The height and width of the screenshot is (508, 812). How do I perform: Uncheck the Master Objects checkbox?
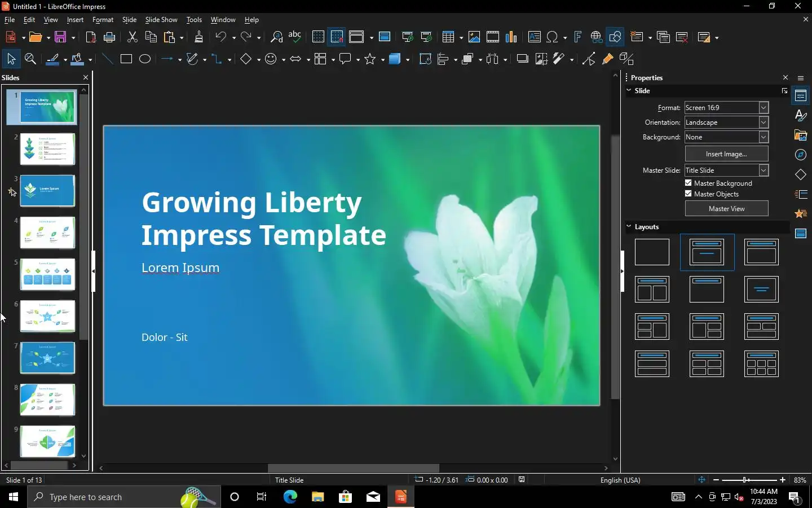pos(688,194)
